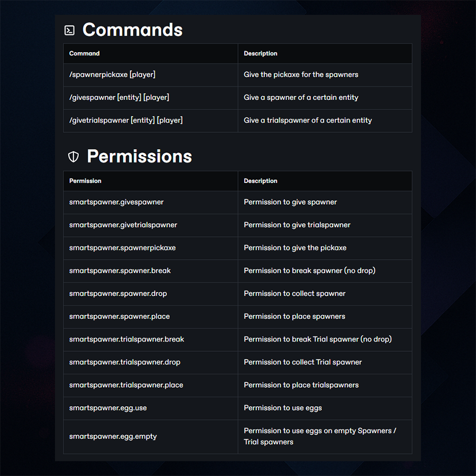The height and width of the screenshot is (476, 476).
Task: Click the Permissions section heading
Action: click(x=139, y=157)
